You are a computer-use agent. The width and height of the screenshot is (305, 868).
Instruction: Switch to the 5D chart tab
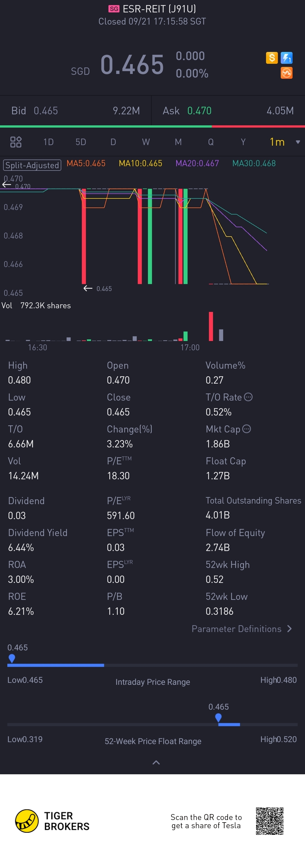[x=80, y=142]
